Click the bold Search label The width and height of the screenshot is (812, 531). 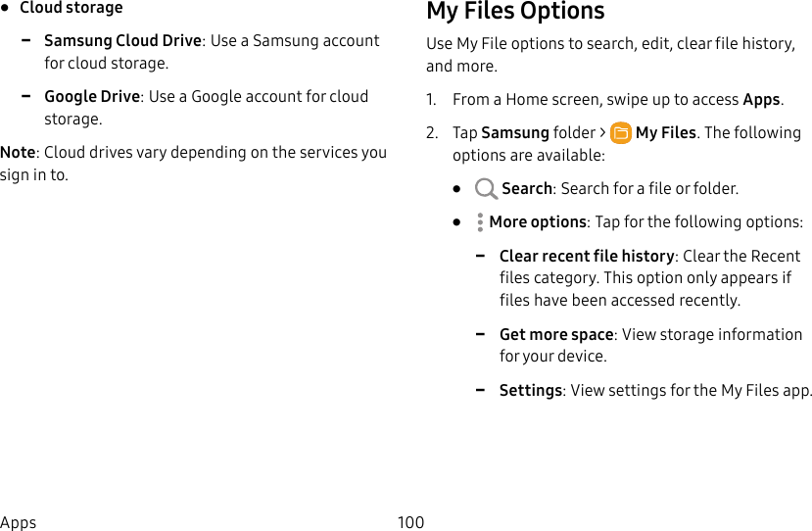click(x=527, y=189)
